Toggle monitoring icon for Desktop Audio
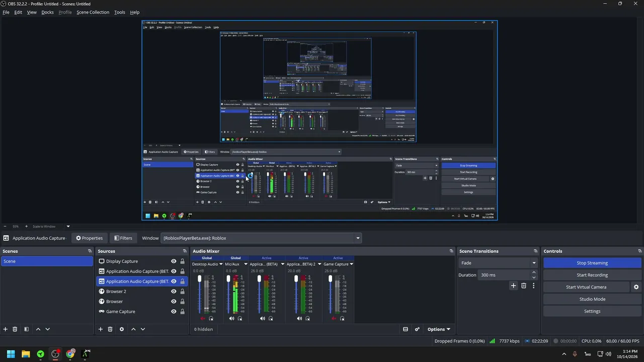Image resolution: width=644 pixels, height=362 pixels. tap(211, 319)
